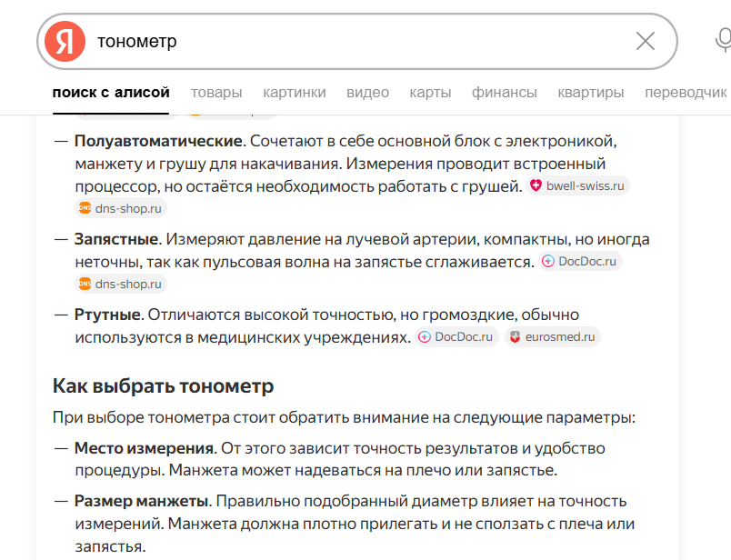This screenshot has width=731, height=560.
Task: Select the финансы tab
Action: [x=505, y=93]
